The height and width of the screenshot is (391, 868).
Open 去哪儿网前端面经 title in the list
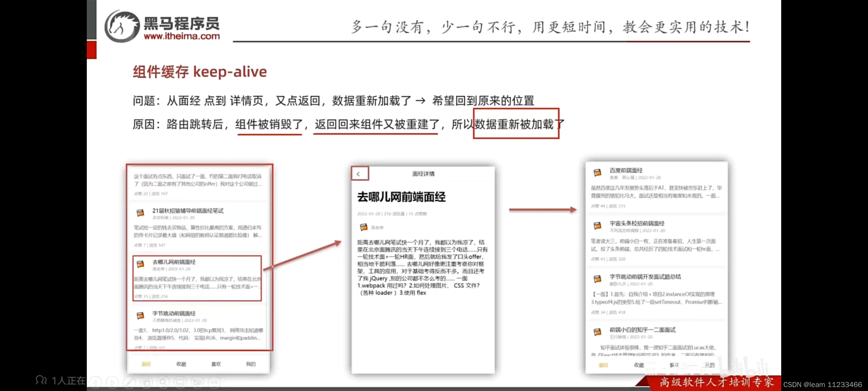(174, 262)
